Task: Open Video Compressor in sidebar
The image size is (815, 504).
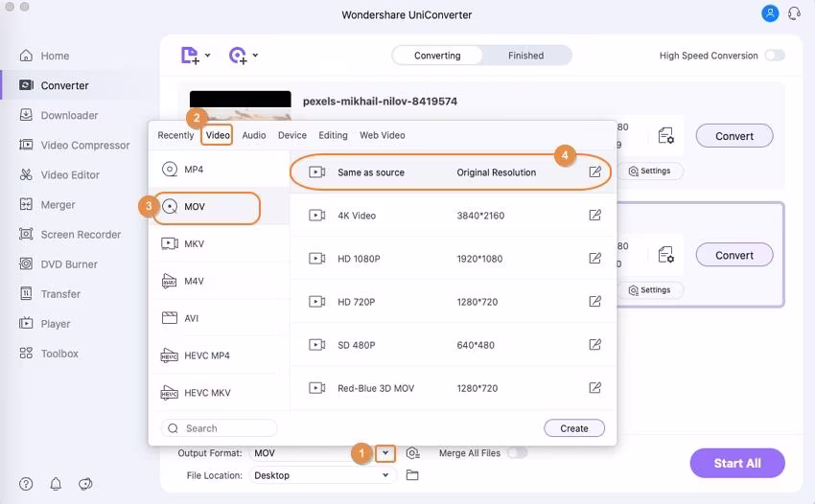Action: point(75,145)
